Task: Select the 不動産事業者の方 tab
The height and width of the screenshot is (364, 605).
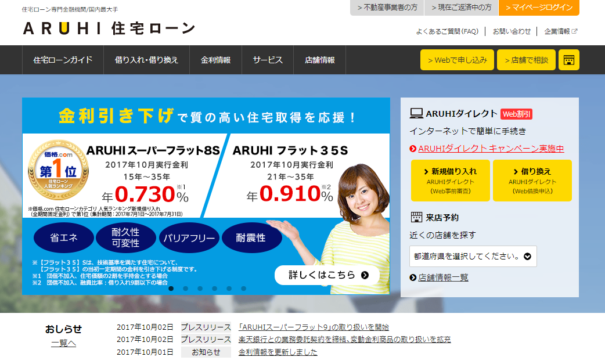Action: click(387, 8)
